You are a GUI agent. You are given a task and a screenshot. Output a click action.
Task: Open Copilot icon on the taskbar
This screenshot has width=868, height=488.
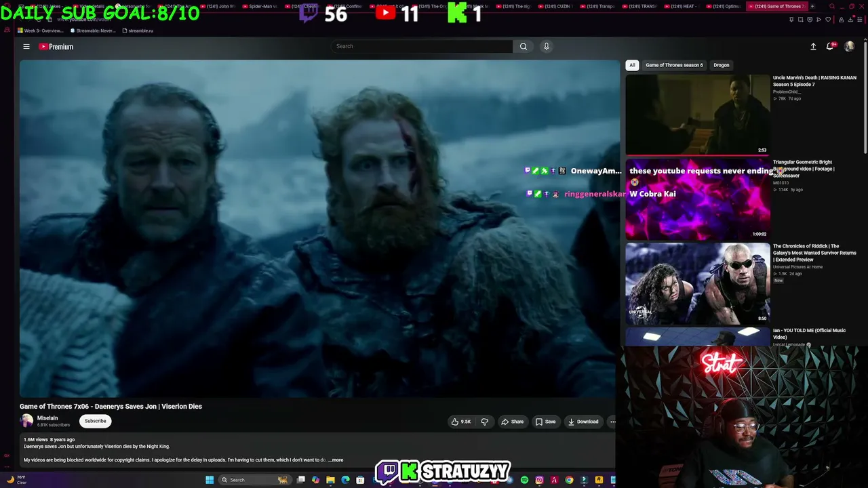pyautogui.click(x=315, y=480)
